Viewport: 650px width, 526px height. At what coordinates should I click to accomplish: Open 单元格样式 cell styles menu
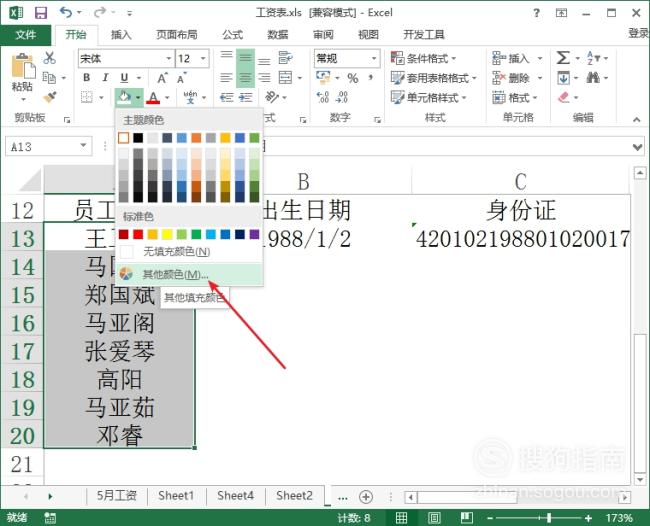429,98
